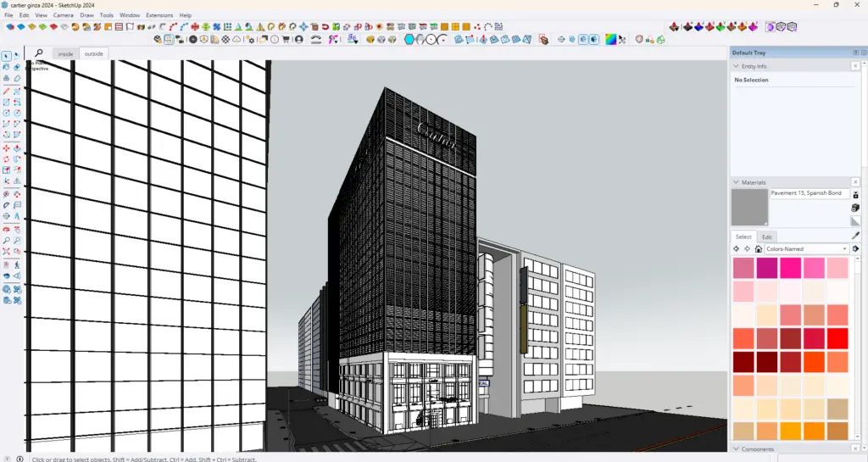
Task: Open the Extensions menu
Action: 159,15
